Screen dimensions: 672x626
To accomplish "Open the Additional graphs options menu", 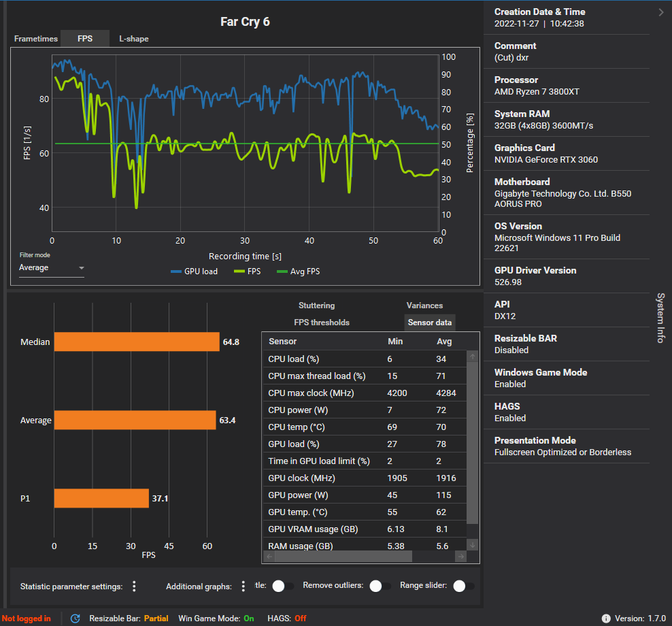I will 243,586.
